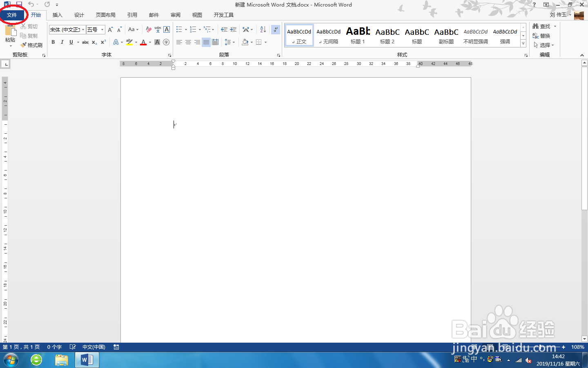Click the numbering list icon
The width and height of the screenshot is (588, 368).
point(193,29)
